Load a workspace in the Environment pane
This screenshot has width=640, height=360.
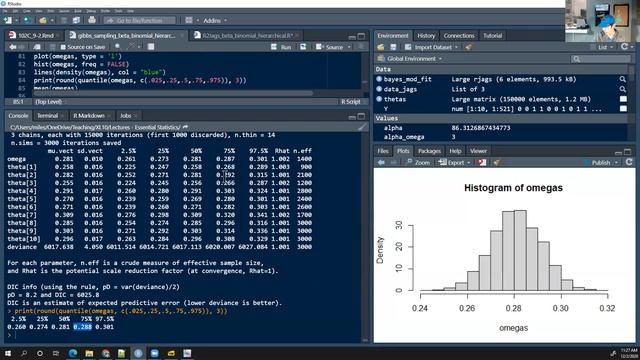pos(381,47)
